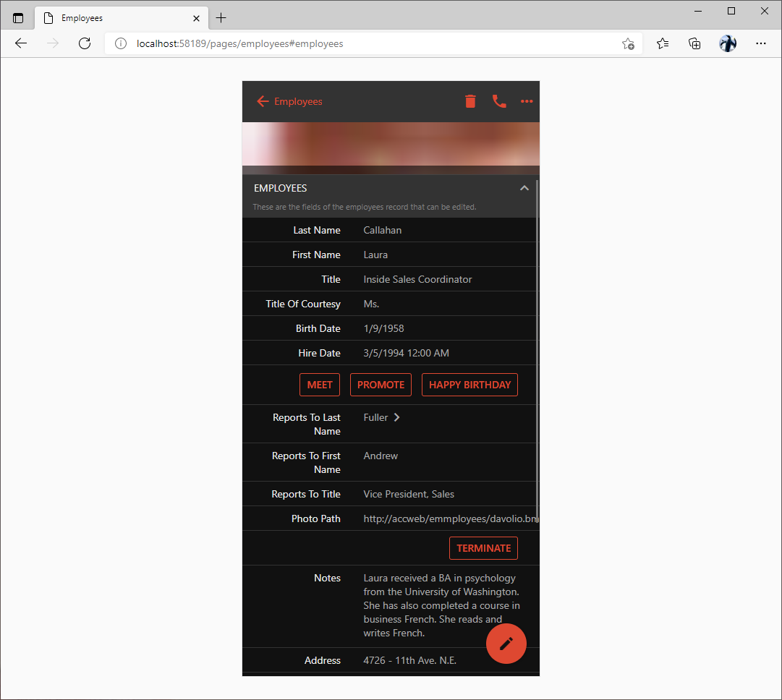Go back using Employees arrow

tap(289, 101)
